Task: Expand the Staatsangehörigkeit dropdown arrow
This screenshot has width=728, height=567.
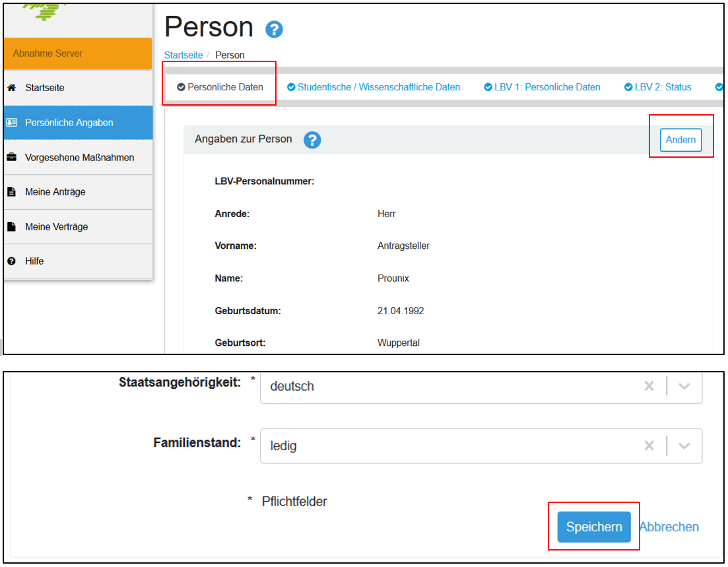Action: coord(684,386)
